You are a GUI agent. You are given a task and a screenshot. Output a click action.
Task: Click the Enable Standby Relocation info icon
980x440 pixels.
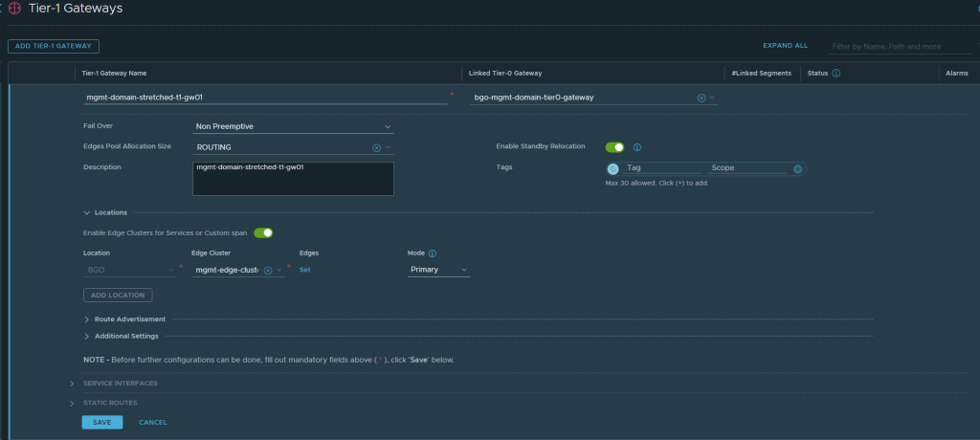(x=636, y=147)
